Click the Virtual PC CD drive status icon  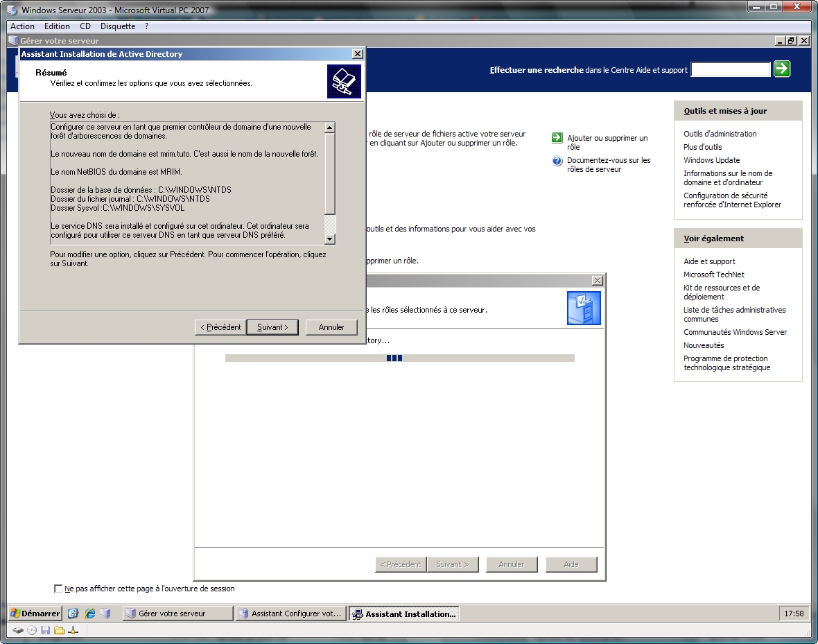pos(32,630)
